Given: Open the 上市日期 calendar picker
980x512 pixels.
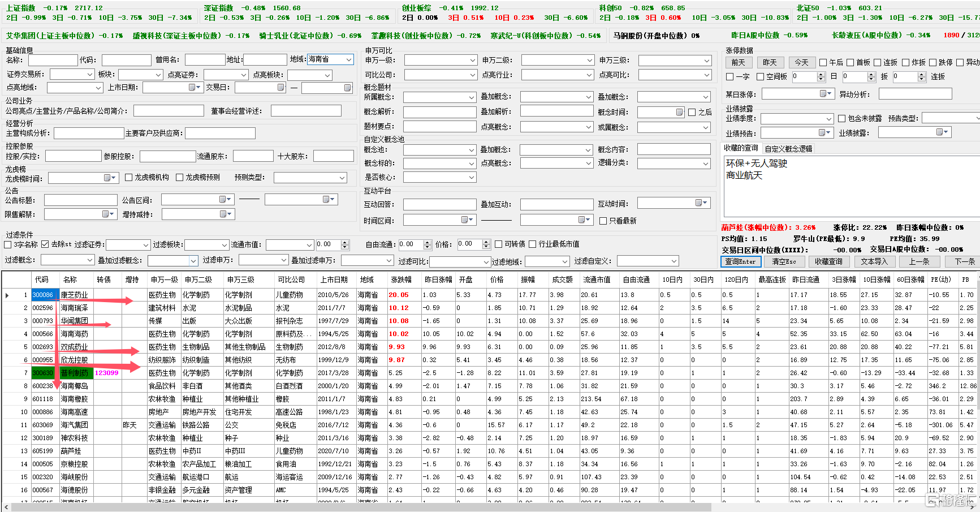Looking at the screenshot, I should [195, 87].
